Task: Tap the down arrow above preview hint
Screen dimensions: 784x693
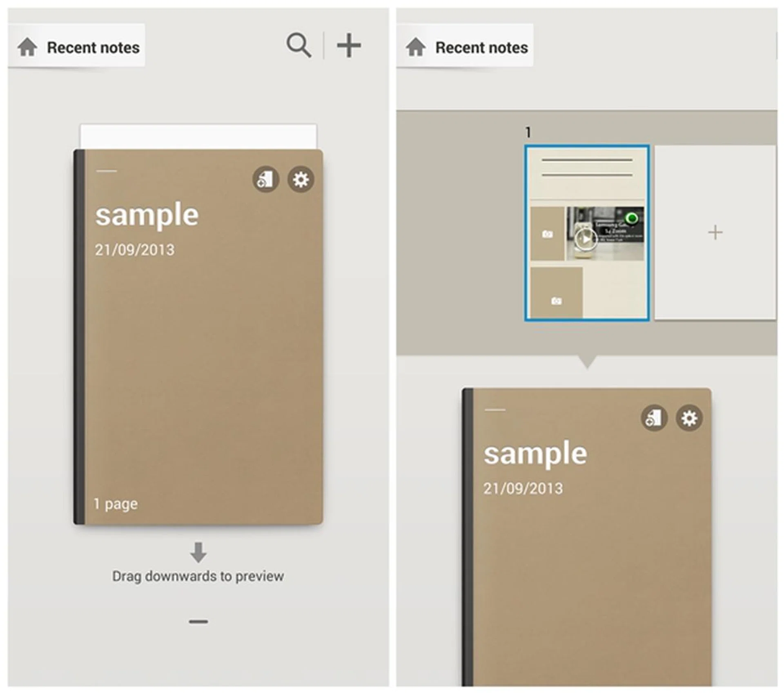Action: click(198, 552)
